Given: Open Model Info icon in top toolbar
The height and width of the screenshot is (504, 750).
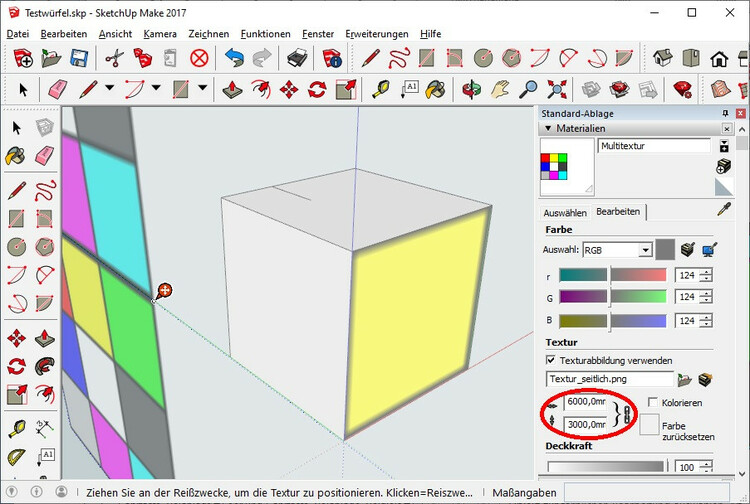Looking at the screenshot, I should point(332,58).
